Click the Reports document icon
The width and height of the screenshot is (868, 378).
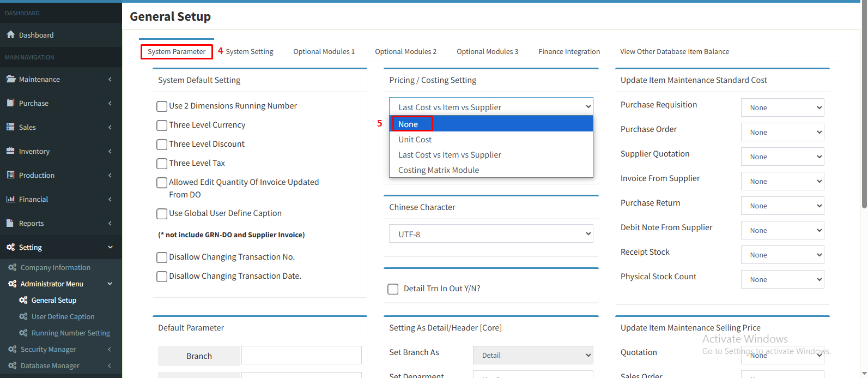click(x=10, y=223)
